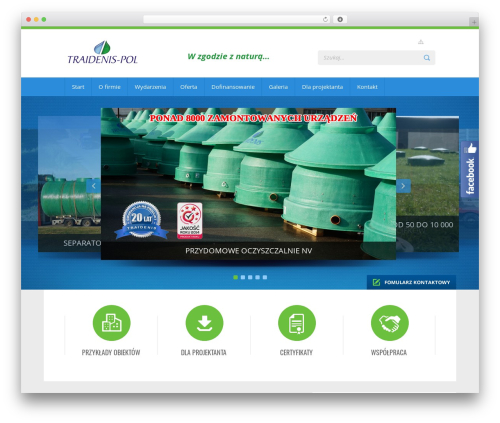Click the Dla projektanta link below the download icon
Screen dimensions: 500x423
pos(204,352)
